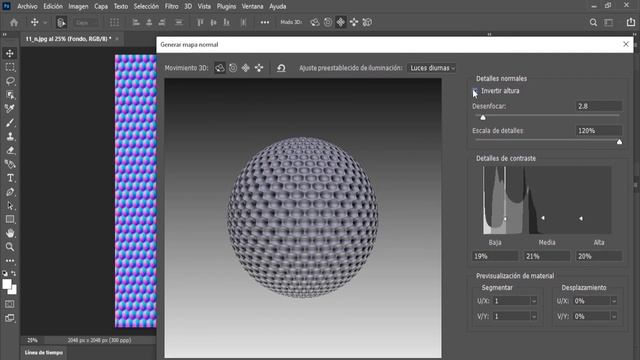Open the Filtro menu
The image size is (640, 360).
tap(171, 7)
